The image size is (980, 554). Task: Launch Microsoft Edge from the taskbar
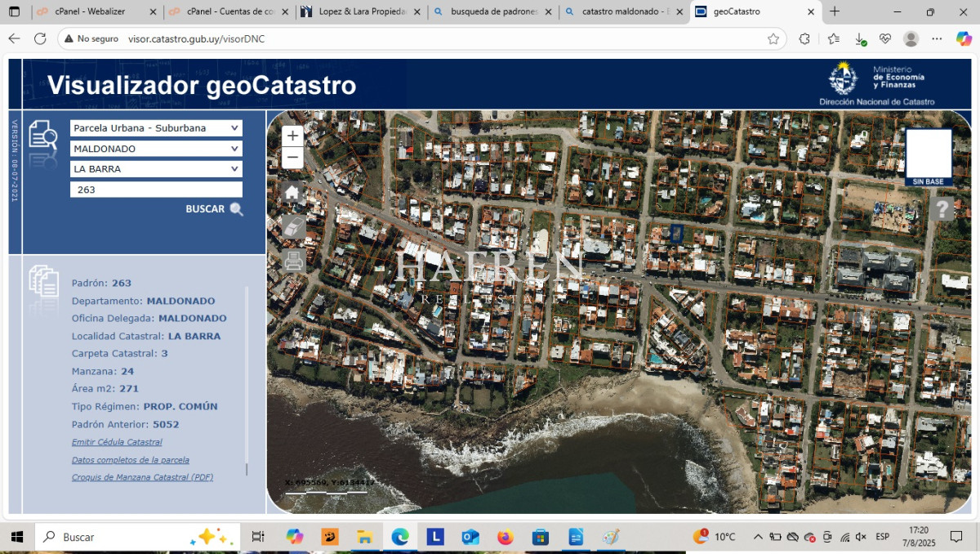(x=399, y=537)
